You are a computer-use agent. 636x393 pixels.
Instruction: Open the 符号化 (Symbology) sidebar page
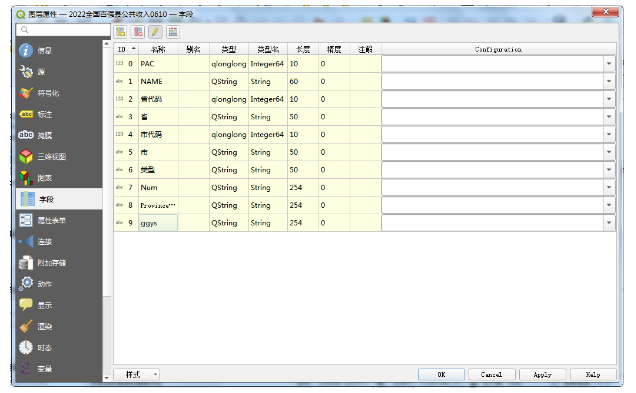pyautogui.click(x=59, y=93)
